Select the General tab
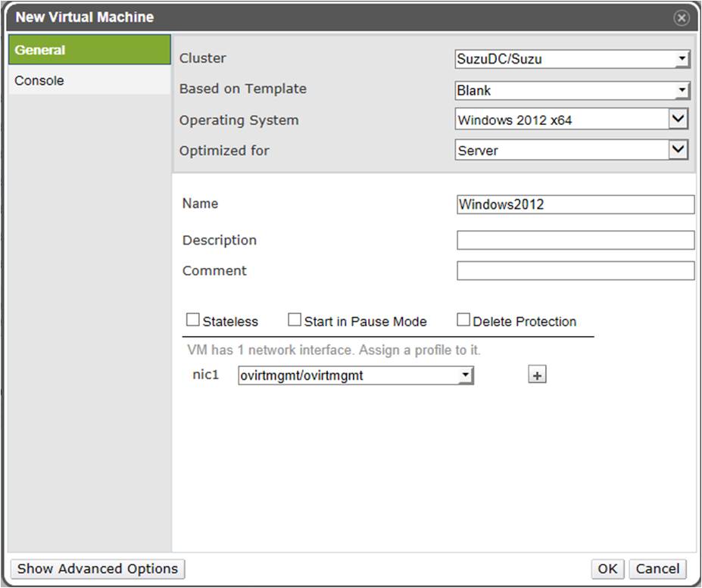702x588 pixels. [89, 50]
